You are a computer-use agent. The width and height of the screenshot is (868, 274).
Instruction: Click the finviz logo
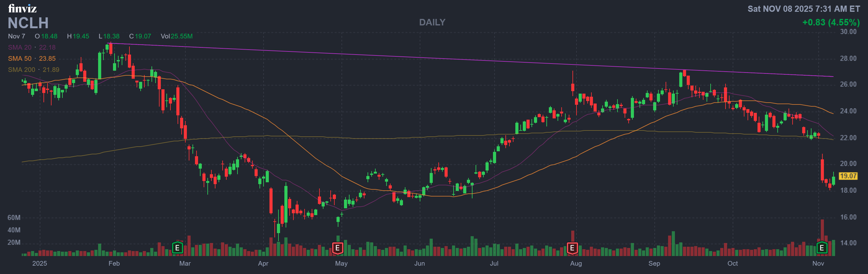pos(22,8)
